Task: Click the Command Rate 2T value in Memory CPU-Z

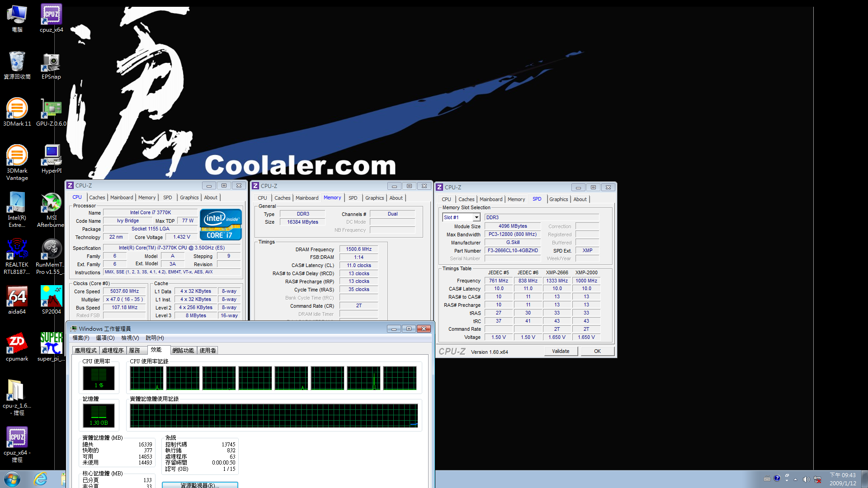Action: 359,306
